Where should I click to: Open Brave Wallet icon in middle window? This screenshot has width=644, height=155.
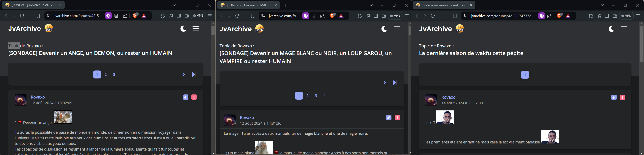point(384,16)
